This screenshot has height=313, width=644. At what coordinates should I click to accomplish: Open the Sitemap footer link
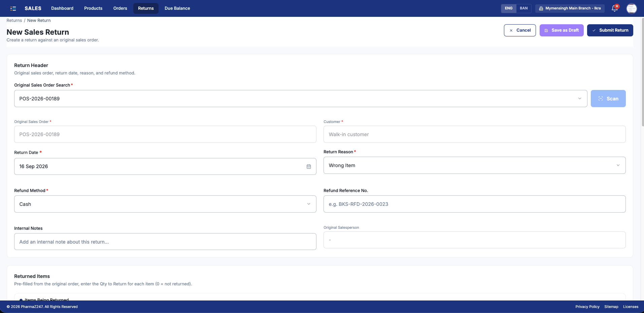point(611,307)
